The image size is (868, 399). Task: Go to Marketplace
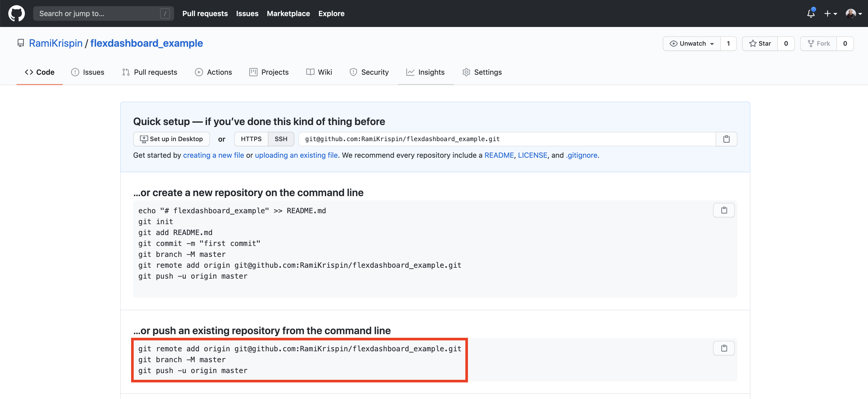coord(288,13)
